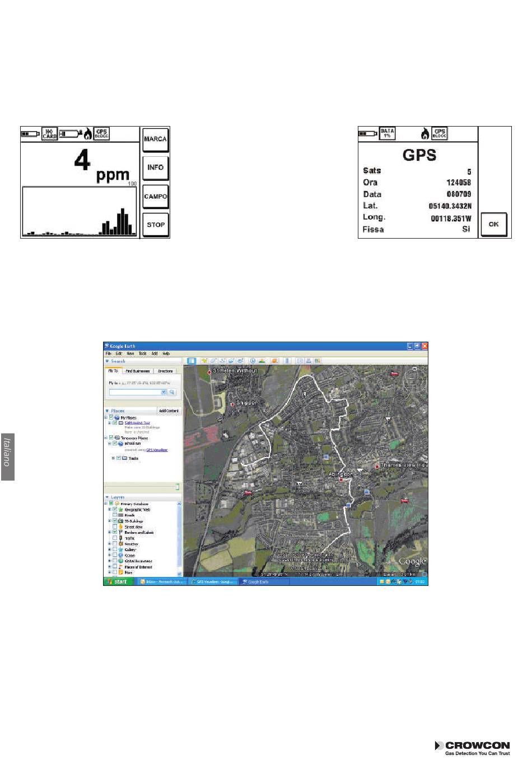The width and height of the screenshot is (532, 764).
Task: Enable the Ocean layer checkbox
Action: pos(115,555)
